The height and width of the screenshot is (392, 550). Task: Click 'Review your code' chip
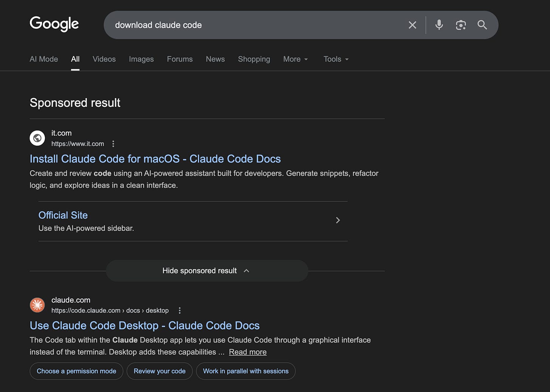click(159, 371)
